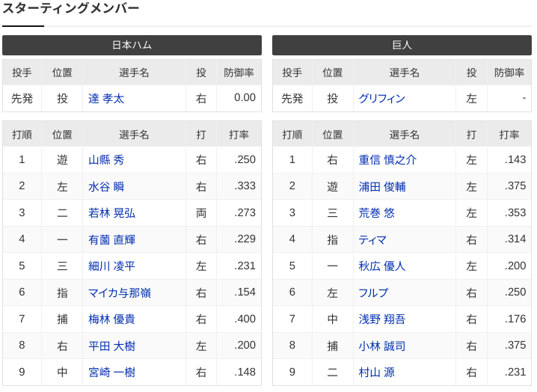Click 村山 源 player link

376,373
